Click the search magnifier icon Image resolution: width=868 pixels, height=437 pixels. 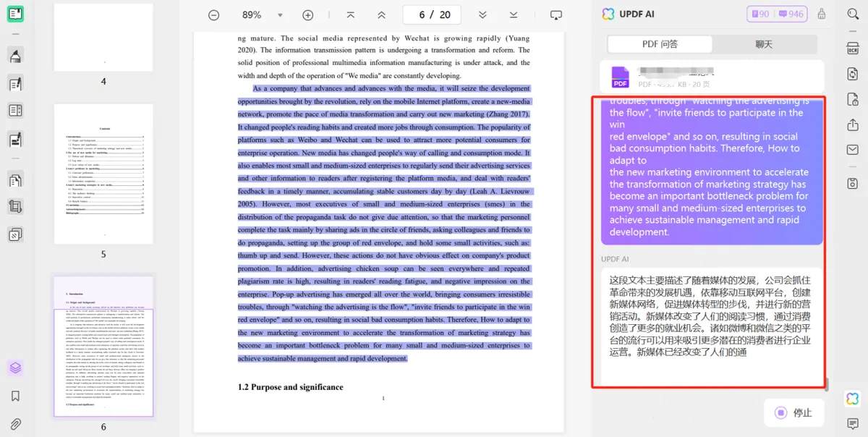point(852,14)
